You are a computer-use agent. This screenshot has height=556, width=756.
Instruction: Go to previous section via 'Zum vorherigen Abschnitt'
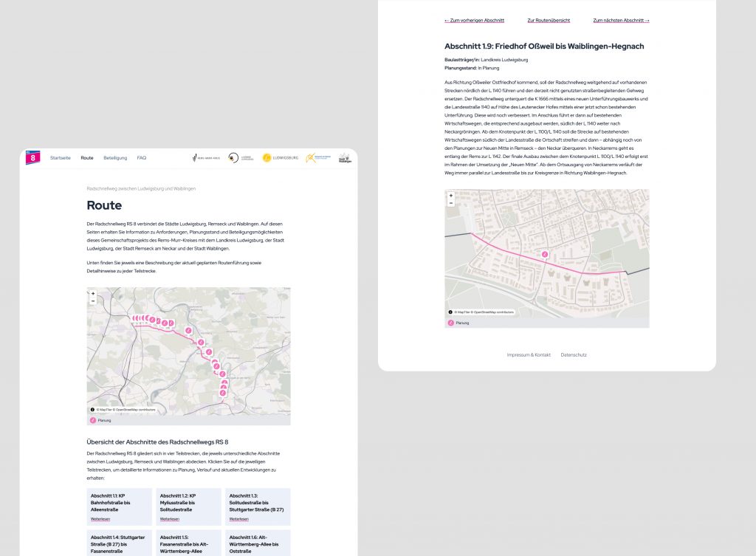[474, 21]
